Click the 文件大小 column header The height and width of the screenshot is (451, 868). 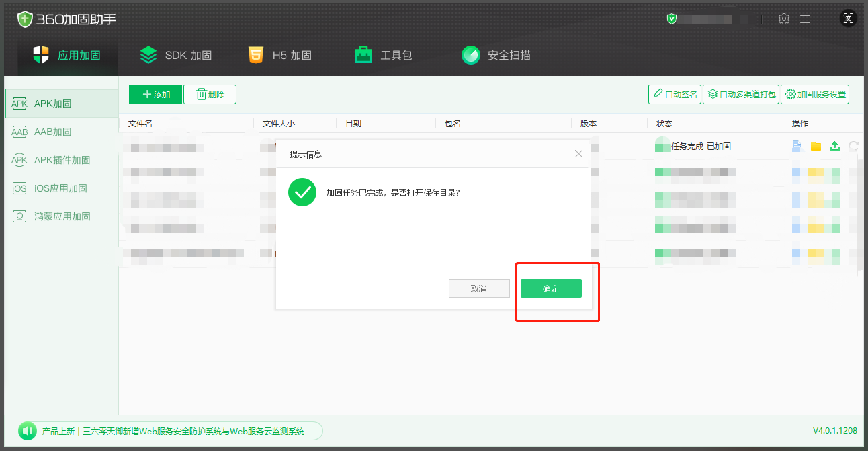[x=279, y=124]
